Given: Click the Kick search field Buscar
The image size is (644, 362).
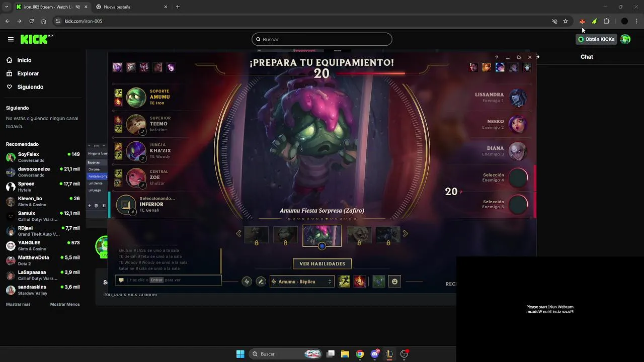Looking at the screenshot, I should [322, 39].
